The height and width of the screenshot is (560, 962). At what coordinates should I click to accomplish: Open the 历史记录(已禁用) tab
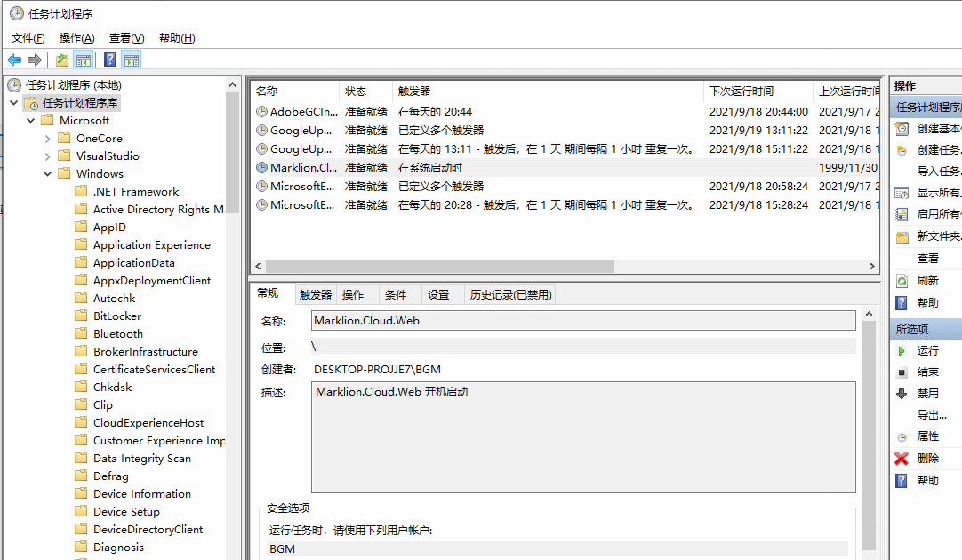pyautogui.click(x=510, y=295)
